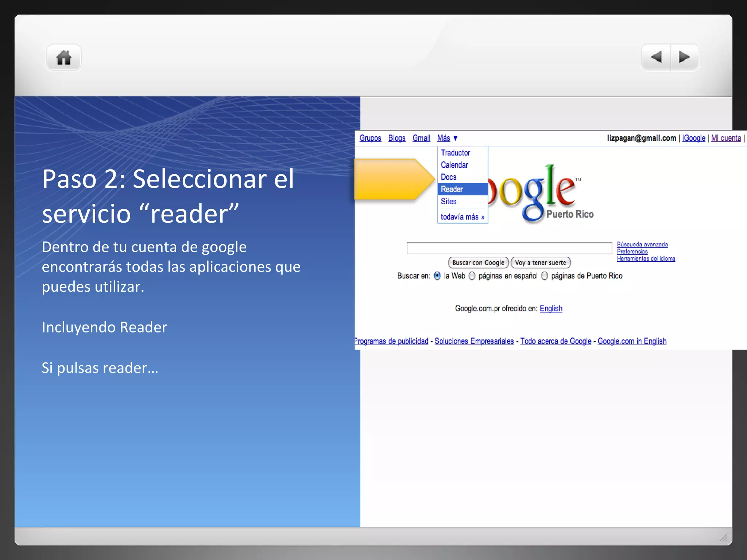Choose Traductor from the Más menu

coord(455,153)
